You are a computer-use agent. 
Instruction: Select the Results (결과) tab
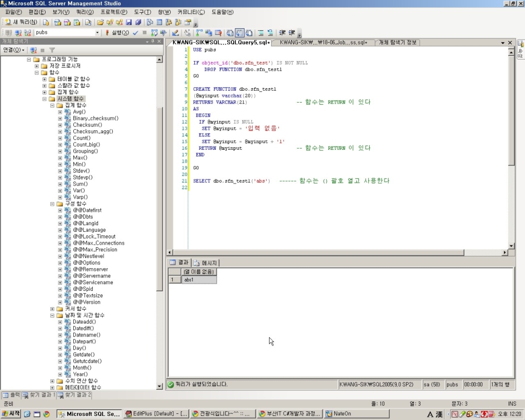pyautogui.click(x=179, y=263)
